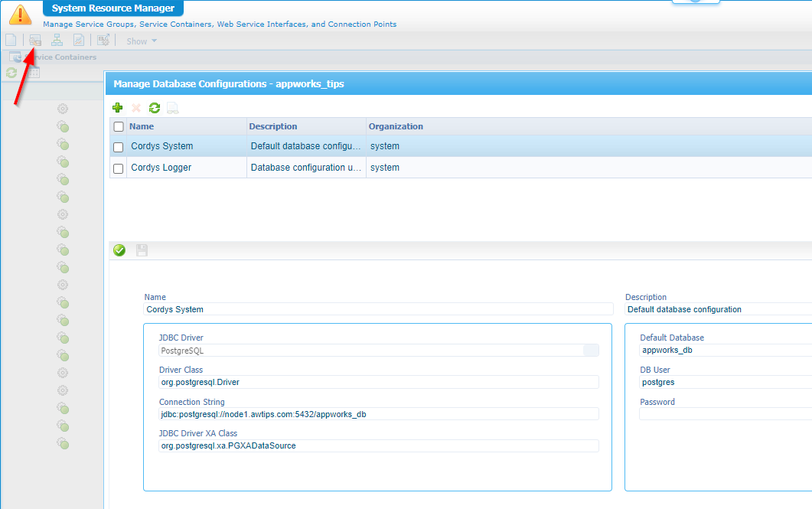Tick the Cordys System row checkbox
Viewport: 812px width, 509px height.
tap(119, 147)
